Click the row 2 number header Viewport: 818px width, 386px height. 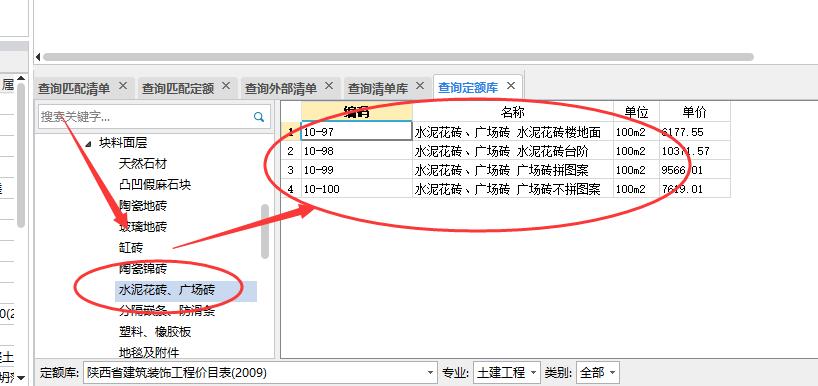pyautogui.click(x=291, y=151)
